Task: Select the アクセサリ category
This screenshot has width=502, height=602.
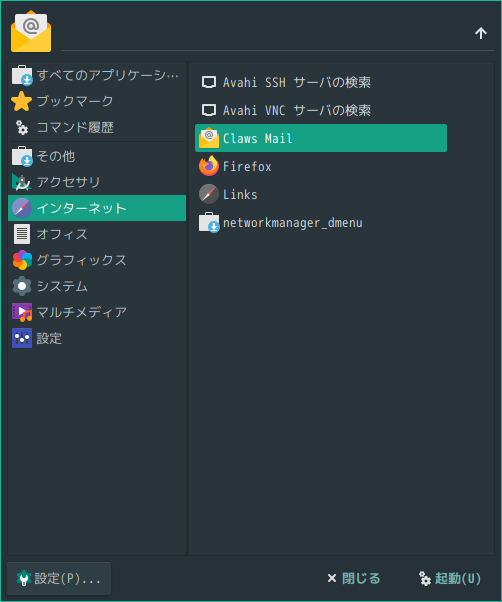Action: click(x=97, y=182)
